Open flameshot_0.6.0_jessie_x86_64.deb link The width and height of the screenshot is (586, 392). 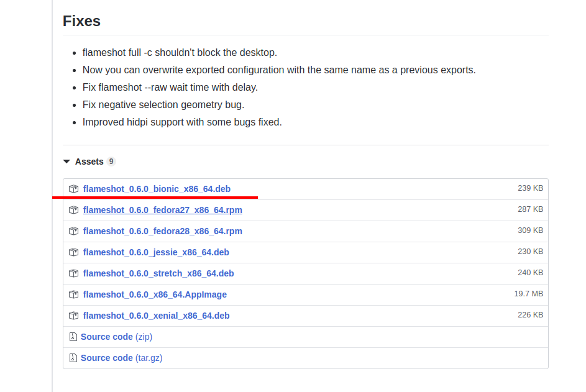coord(156,252)
